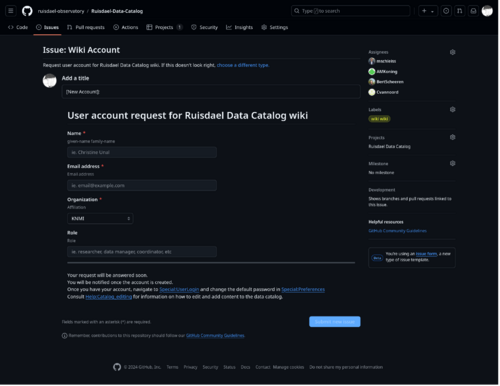The height and width of the screenshot is (386, 500).
Task: Click 'choose a different type' link
Action: (x=243, y=65)
